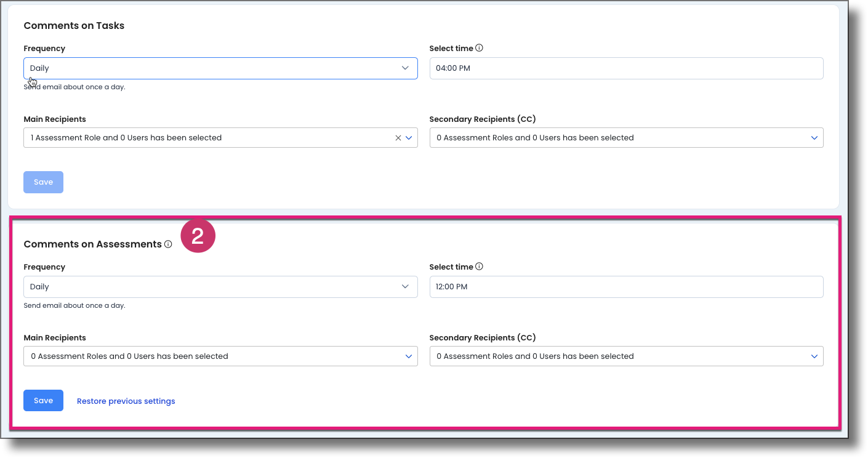Expand Main Recipients chevron for Comments on Tasks
The image size is (868, 458).
pos(409,138)
